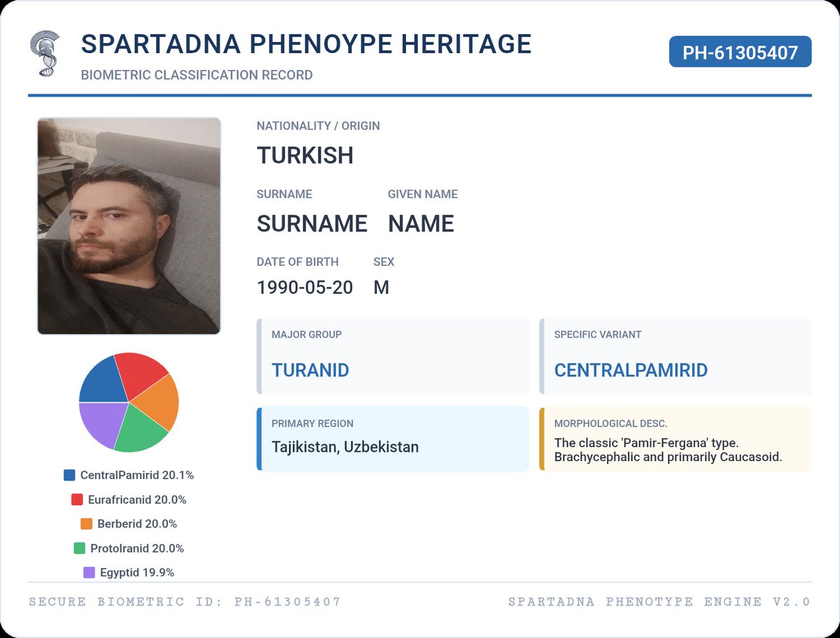Click 'Eurafricanid 20.0%' legend text
The width and height of the screenshot is (840, 638).
(137, 499)
